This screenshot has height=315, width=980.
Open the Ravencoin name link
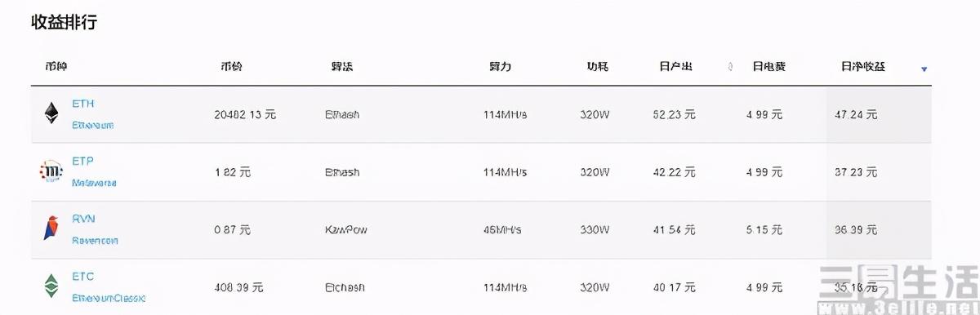pyautogui.click(x=95, y=240)
